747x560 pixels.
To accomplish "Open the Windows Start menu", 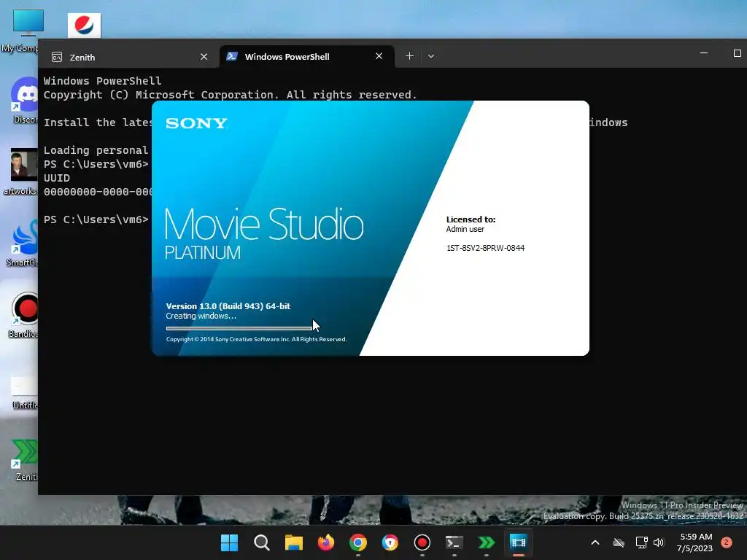I will tap(229, 542).
